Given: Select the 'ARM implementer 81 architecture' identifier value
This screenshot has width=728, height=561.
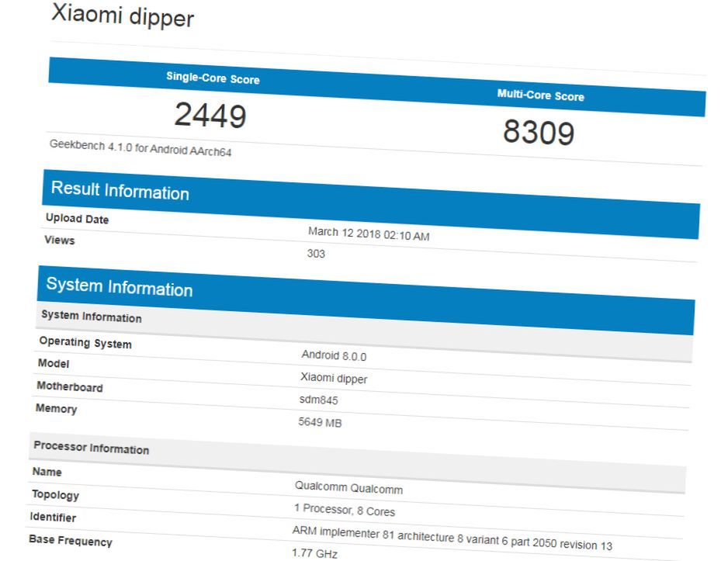Looking at the screenshot, I should click(x=452, y=538).
